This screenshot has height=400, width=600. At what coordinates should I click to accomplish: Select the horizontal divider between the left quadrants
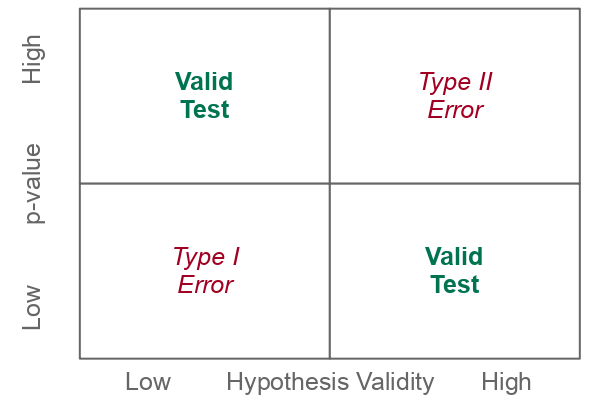pos(205,184)
